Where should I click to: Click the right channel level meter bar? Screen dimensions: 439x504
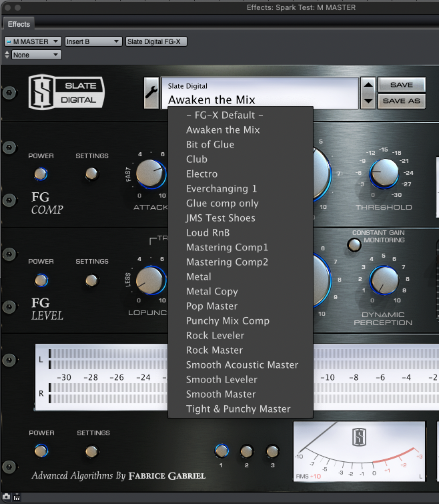(107, 393)
